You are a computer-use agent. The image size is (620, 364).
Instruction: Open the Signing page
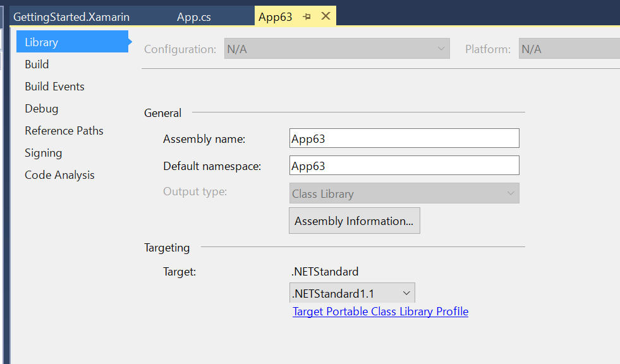tap(43, 153)
